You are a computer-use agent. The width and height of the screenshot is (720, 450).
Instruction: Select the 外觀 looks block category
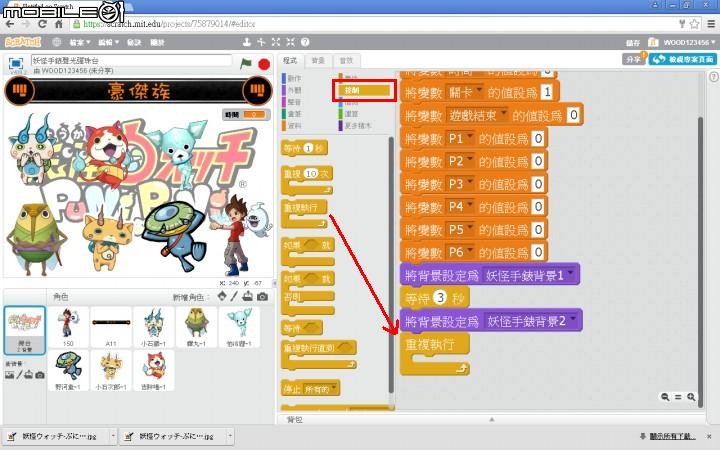(292, 90)
